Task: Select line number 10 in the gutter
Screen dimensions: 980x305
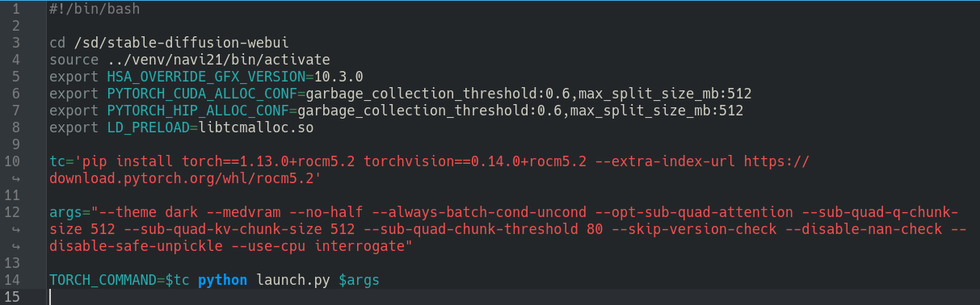Action: tap(15, 161)
